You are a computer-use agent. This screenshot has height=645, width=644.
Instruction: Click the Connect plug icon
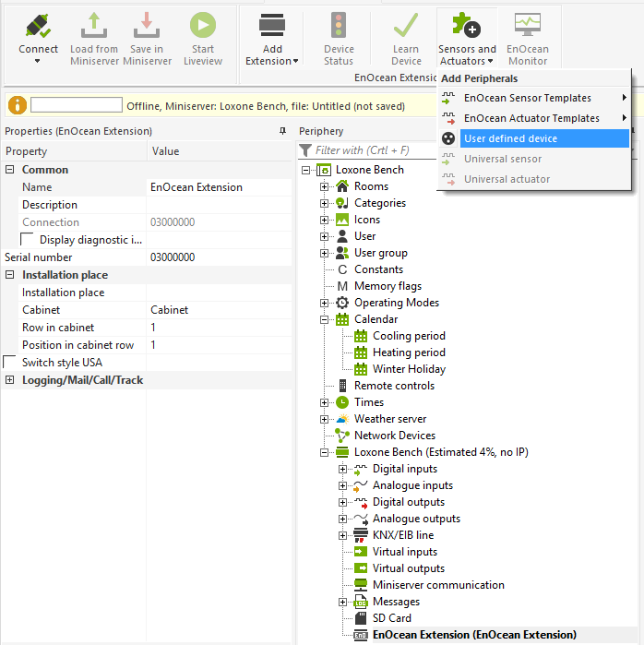(x=38, y=26)
